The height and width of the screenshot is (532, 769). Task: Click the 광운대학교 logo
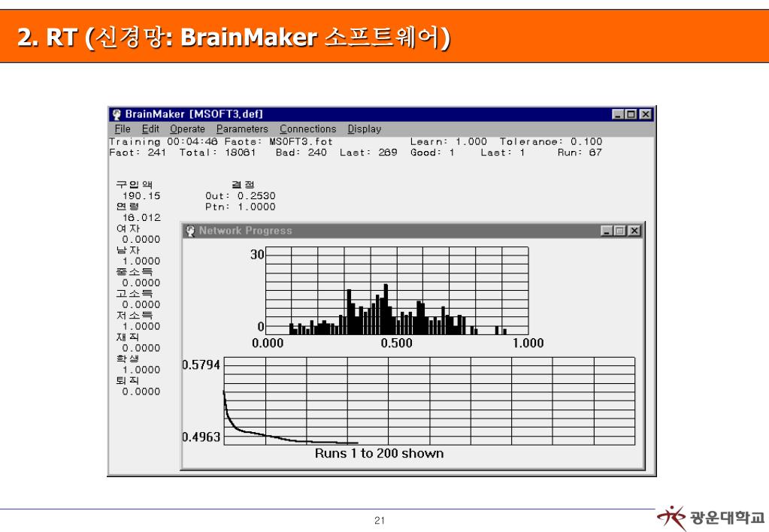(x=710, y=518)
